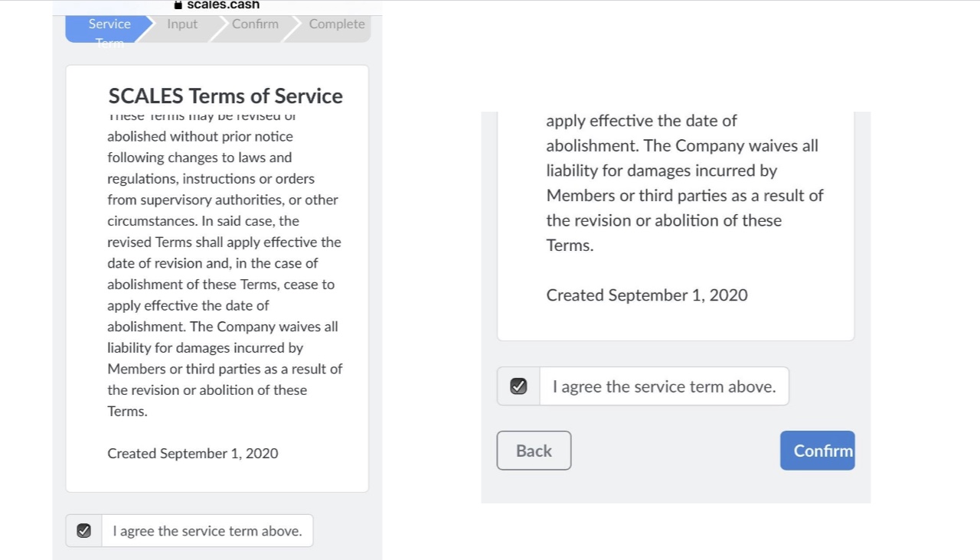Click the line "circumstances. In said case, the"
This screenshot has width=980, height=560.
[203, 221]
